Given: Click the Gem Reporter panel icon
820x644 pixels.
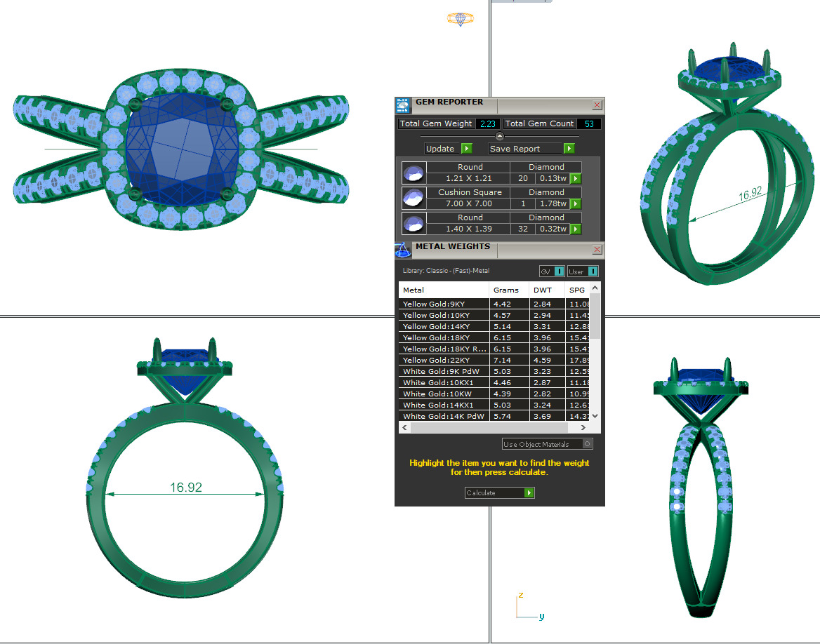Looking at the screenshot, I should (x=403, y=105).
